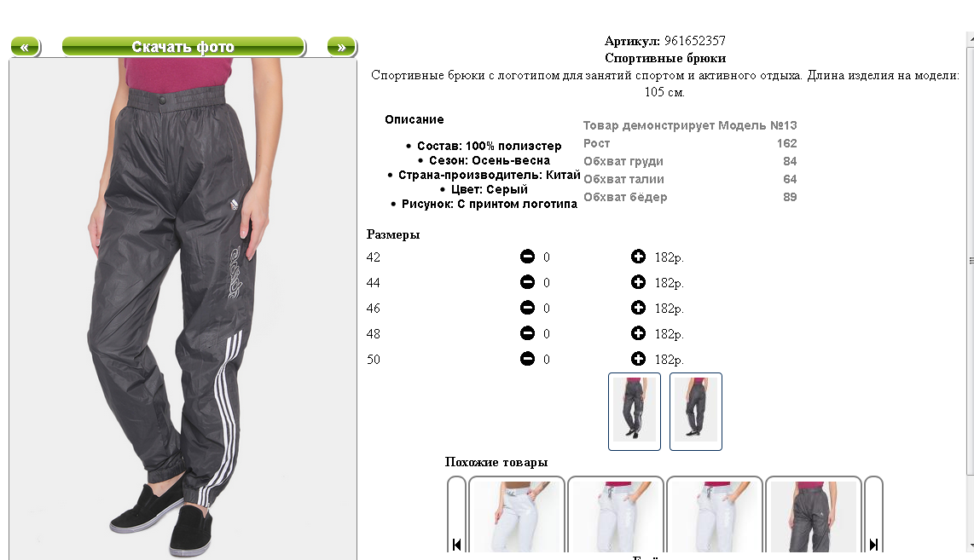Screen dimensions: 974x560
Task: Add one item of size 50
Action: [638, 358]
